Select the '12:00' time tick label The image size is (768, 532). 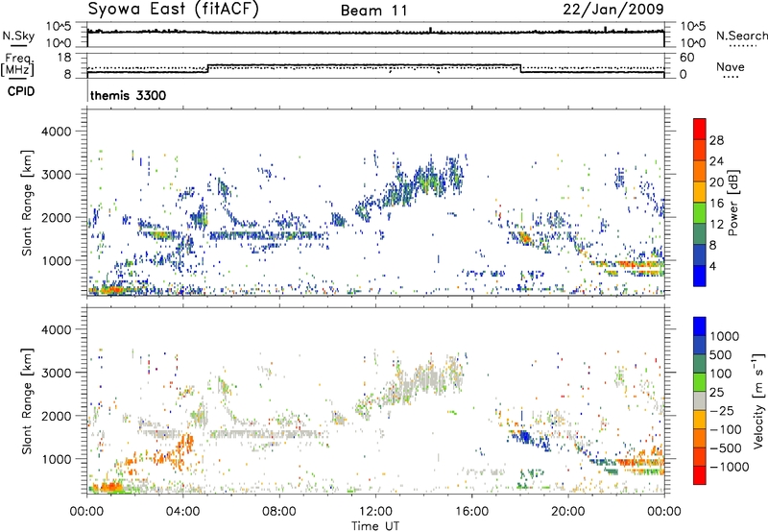pyautogui.click(x=375, y=512)
